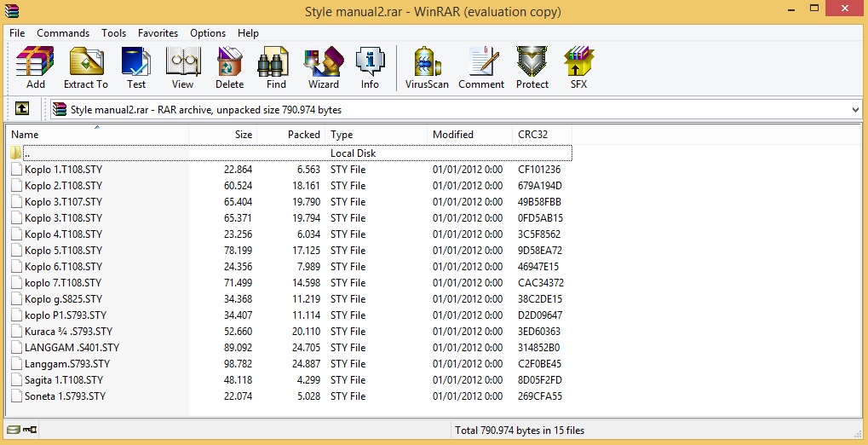This screenshot has height=445, width=868.
Task: Sort by Packed column header
Action: [291, 134]
